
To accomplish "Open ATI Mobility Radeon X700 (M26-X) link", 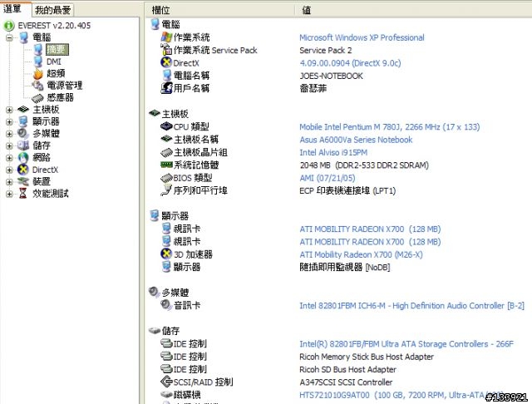I will (x=361, y=254).
